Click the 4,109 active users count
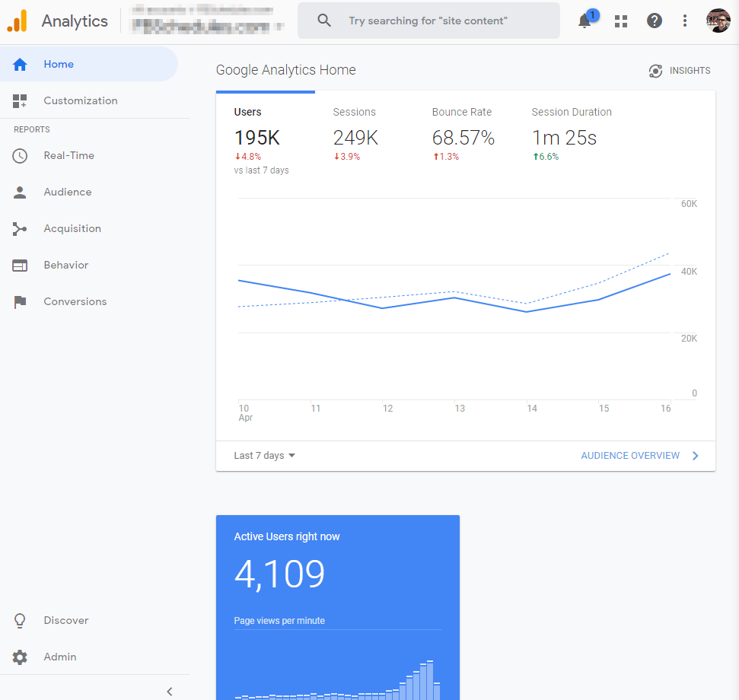Screen dimensions: 739x700 (279, 574)
